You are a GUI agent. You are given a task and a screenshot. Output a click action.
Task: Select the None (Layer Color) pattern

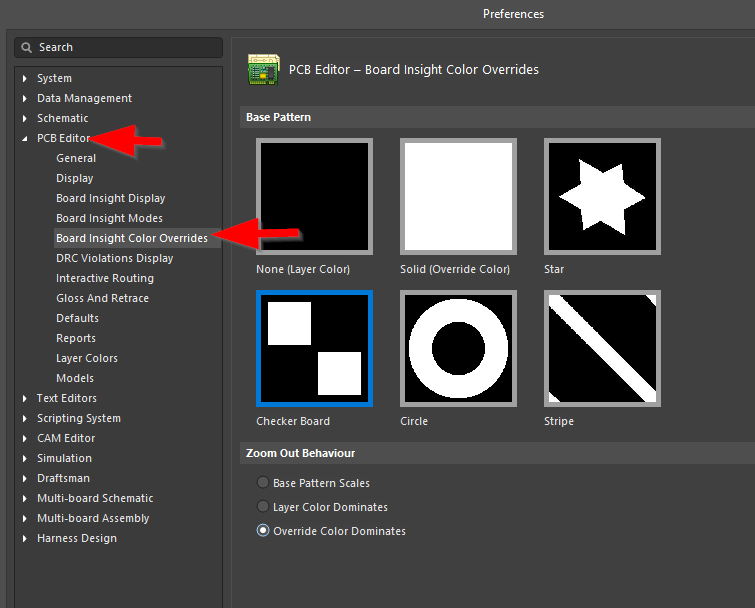(314, 197)
